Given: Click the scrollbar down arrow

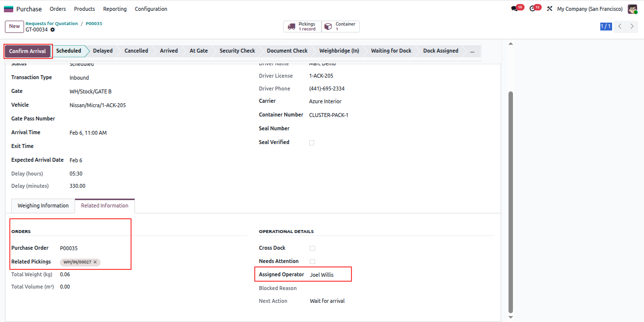Looking at the screenshot, I should 510,318.
